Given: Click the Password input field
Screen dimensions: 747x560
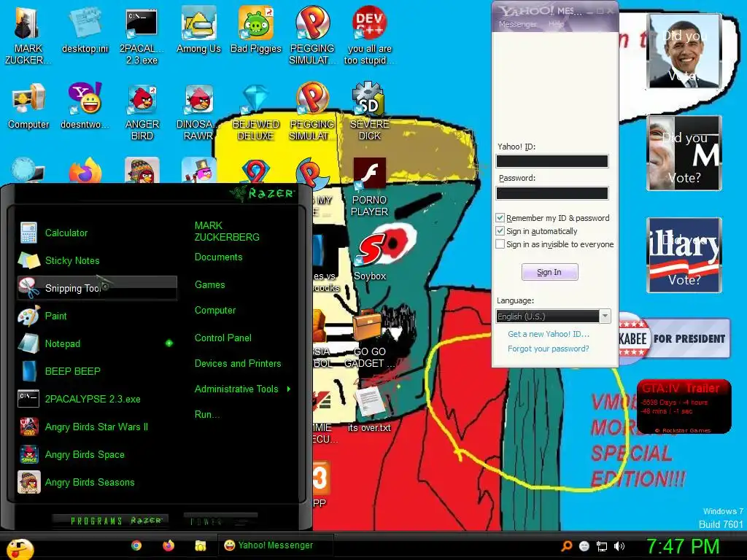Looking at the screenshot, I should point(552,192).
